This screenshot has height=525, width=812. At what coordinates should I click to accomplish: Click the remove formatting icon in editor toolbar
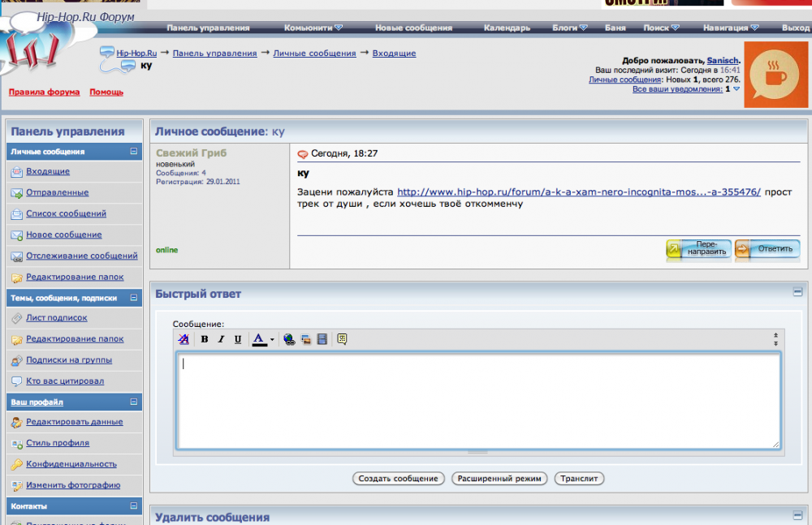[184, 339]
